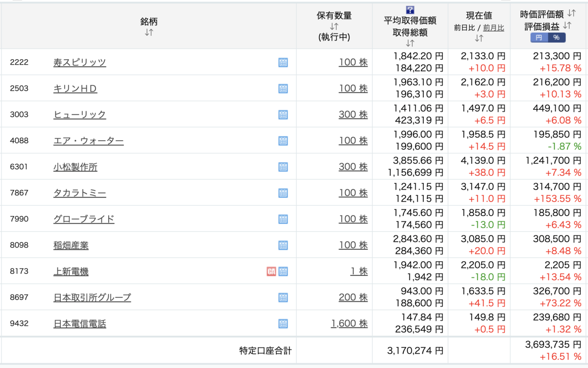This screenshot has width=588, height=368.
Task: Select total acquisition 3,170,274 円
Action: pos(415,350)
